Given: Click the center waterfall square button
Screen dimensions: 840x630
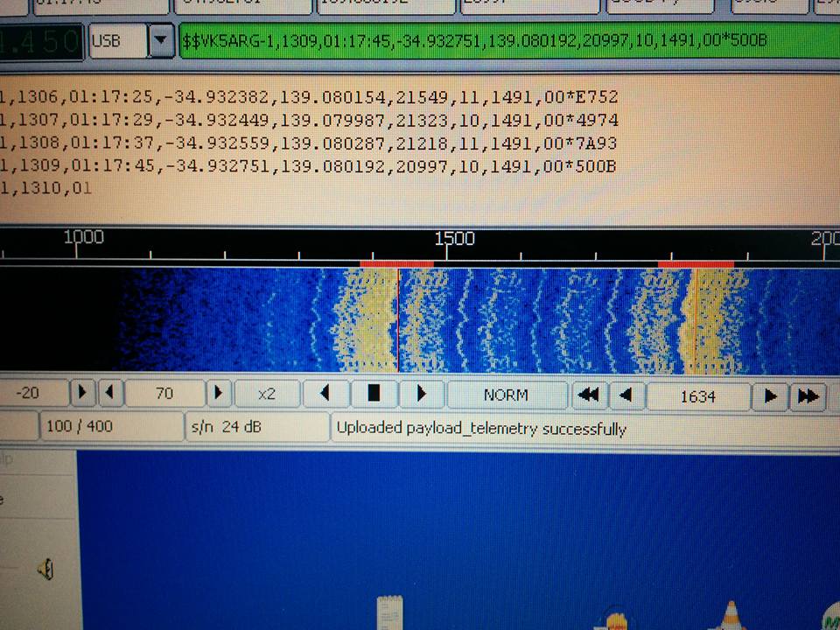Looking at the screenshot, I should (x=374, y=395).
